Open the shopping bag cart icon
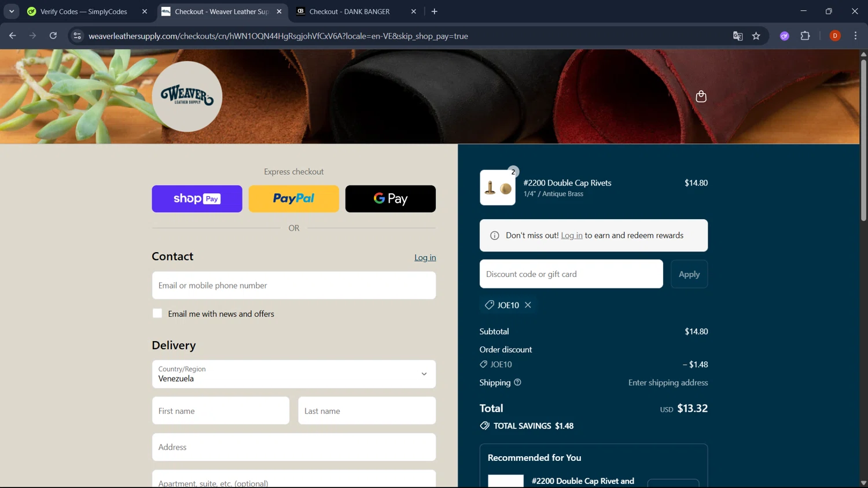This screenshot has width=868, height=488. click(x=701, y=96)
